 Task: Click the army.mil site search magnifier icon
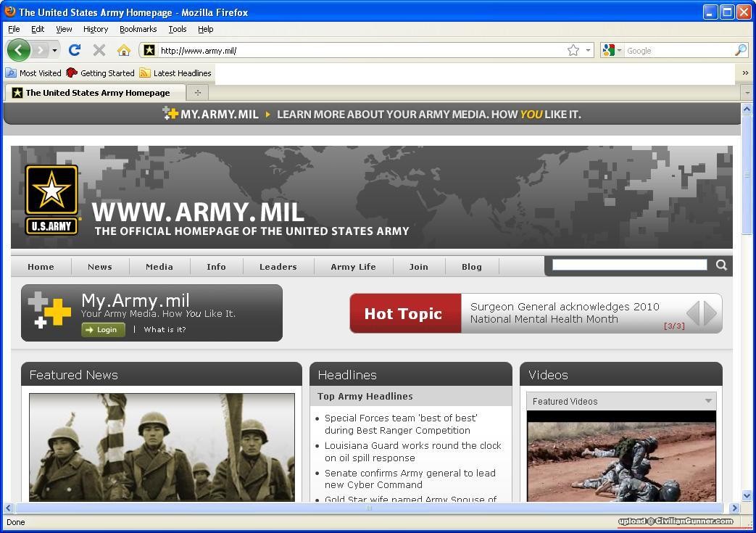tap(721, 265)
